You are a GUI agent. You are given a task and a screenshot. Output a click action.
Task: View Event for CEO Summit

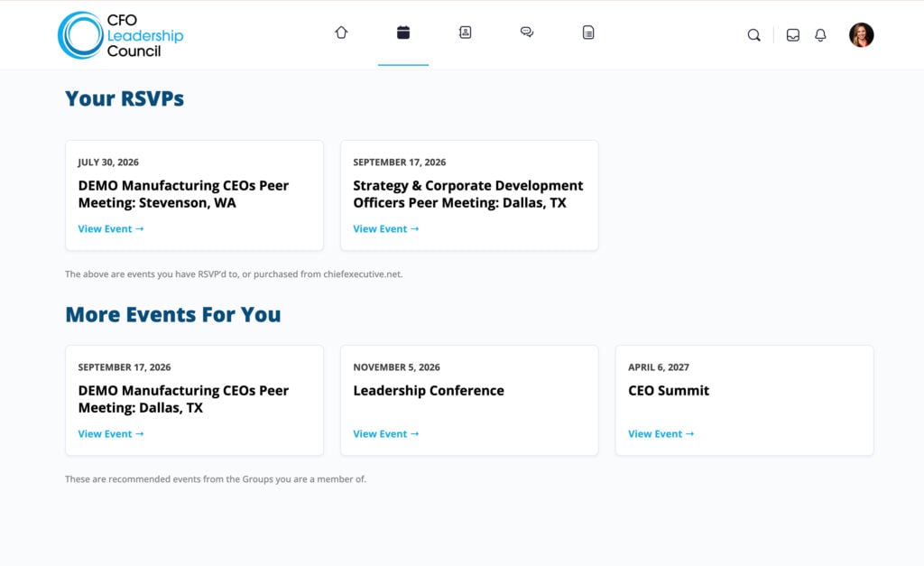(x=661, y=434)
